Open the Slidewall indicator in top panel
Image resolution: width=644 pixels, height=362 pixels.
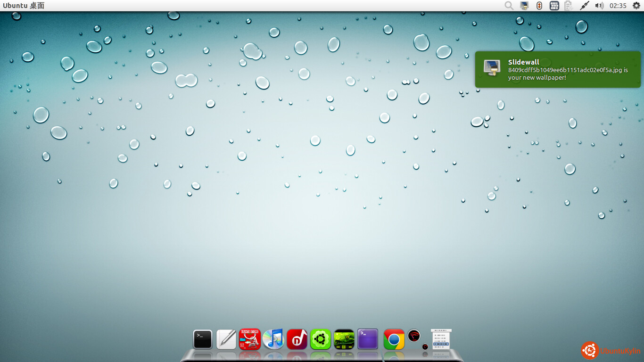[x=524, y=6]
